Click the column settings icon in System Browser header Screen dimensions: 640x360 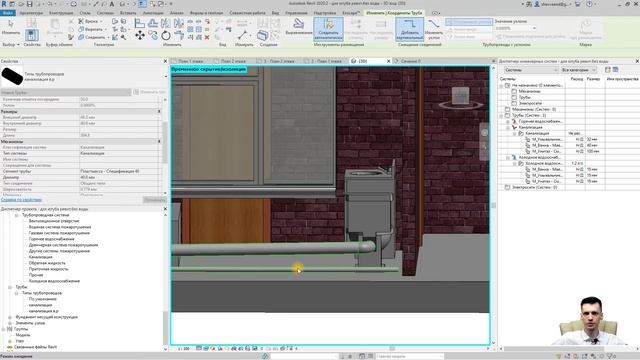(x=616, y=70)
